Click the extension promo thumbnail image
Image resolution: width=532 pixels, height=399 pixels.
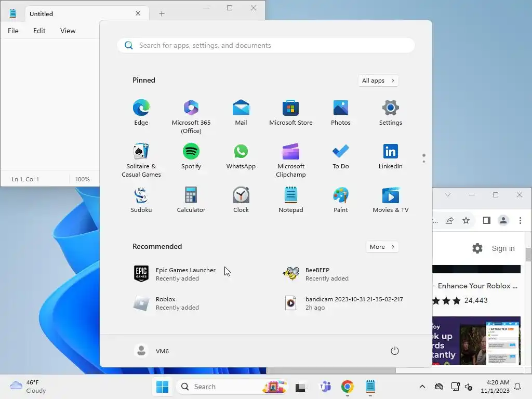pos(476,341)
